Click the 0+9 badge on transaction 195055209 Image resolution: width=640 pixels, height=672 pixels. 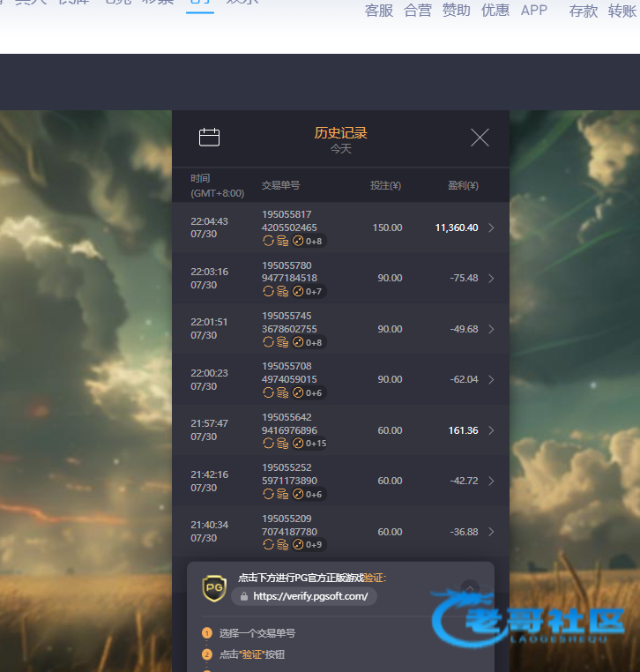tap(309, 545)
